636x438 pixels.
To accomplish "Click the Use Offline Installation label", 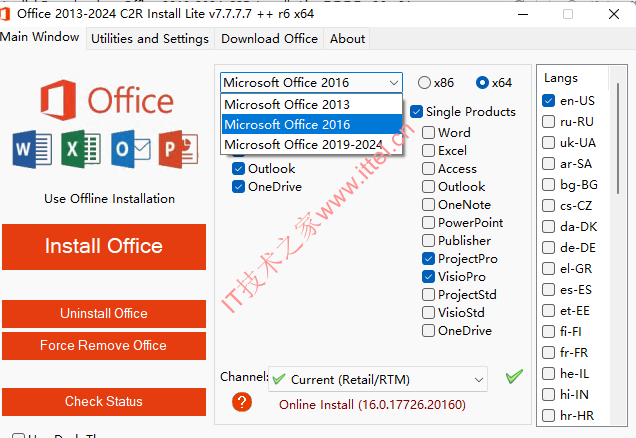I will [110, 199].
